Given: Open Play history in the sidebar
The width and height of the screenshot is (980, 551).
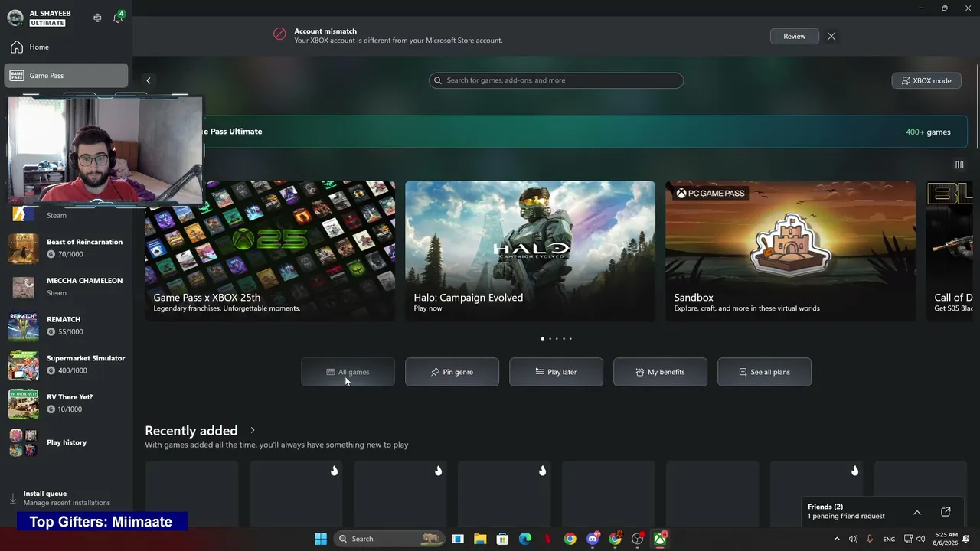Looking at the screenshot, I should coord(66,442).
